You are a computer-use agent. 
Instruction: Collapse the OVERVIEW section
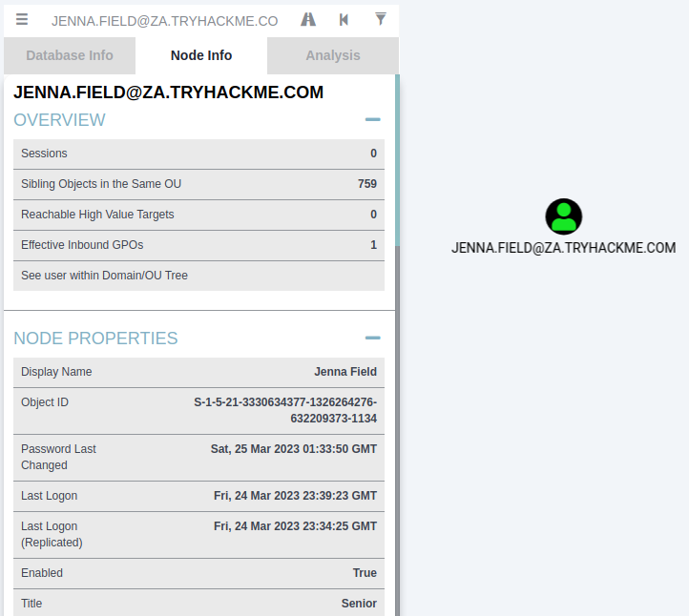click(x=372, y=119)
